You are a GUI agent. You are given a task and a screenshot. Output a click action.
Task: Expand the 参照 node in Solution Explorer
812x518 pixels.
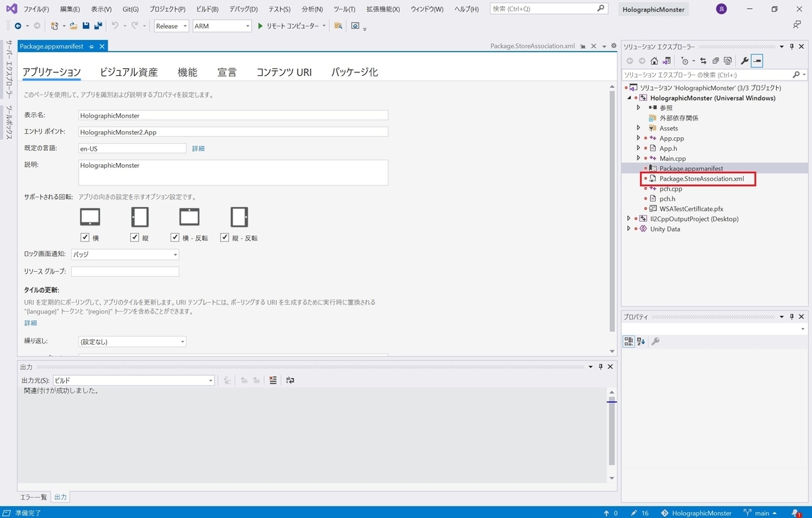(638, 108)
